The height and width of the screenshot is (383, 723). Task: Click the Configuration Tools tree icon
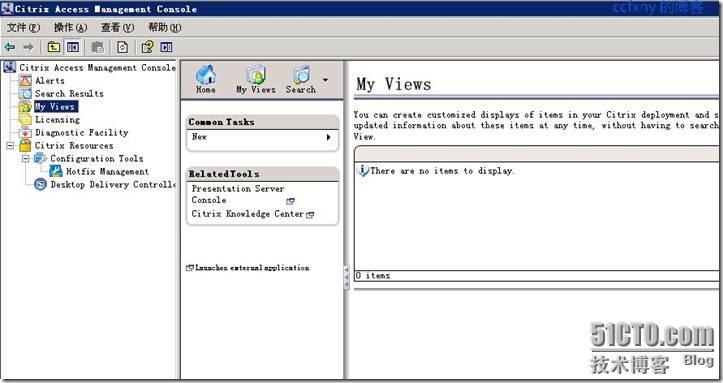pyautogui.click(x=41, y=159)
